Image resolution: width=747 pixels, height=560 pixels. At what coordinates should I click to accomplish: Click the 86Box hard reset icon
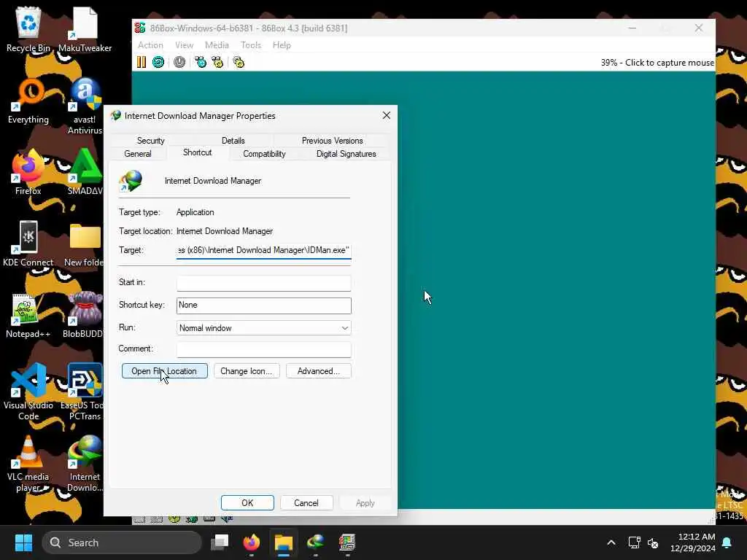pyautogui.click(x=158, y=62)
